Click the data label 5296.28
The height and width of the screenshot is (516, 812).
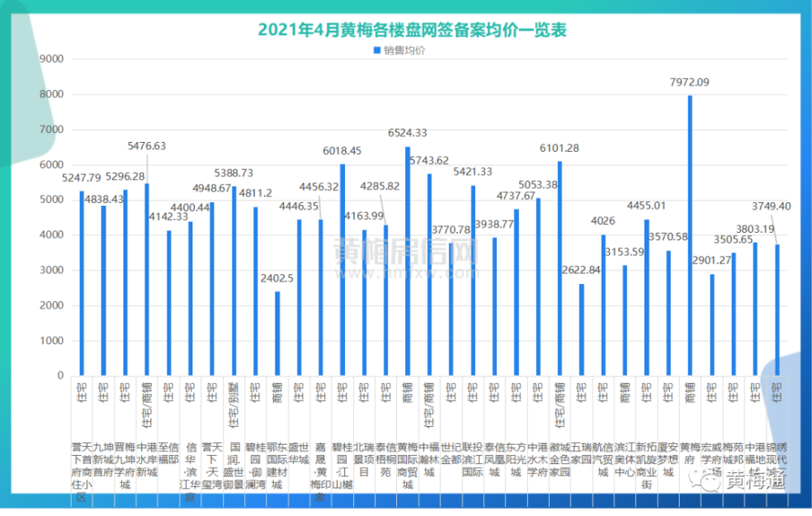click(x=125, y=177)
